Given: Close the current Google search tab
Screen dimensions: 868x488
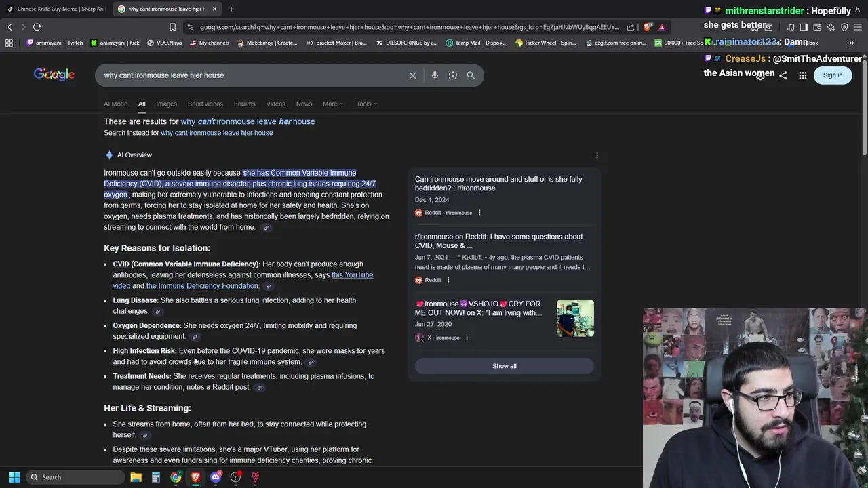Looking at the screenshot, I should click(x=214, y=9).
